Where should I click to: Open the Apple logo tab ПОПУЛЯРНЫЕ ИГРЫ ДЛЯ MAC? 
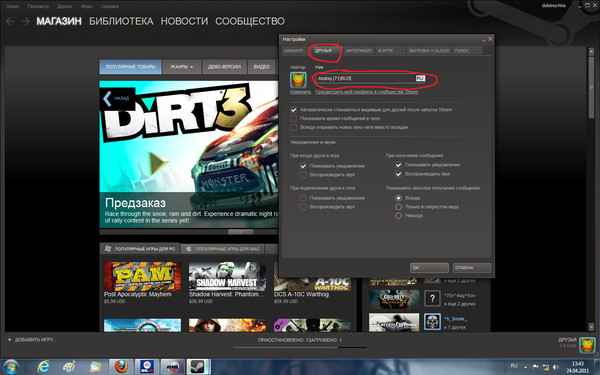[223, 249]
